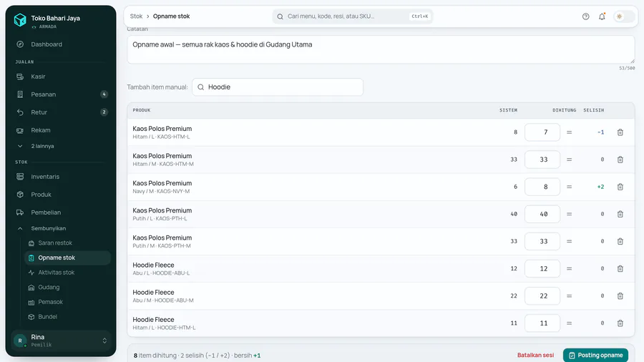Delete the HOODIE-ABU-L row with trash icon

[620, 269]
